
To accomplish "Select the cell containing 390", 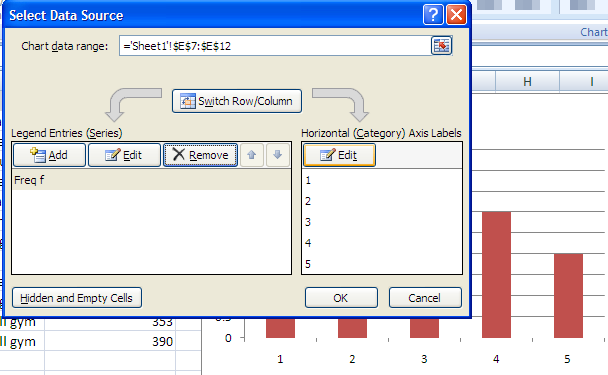I will (x=110, y=341).
